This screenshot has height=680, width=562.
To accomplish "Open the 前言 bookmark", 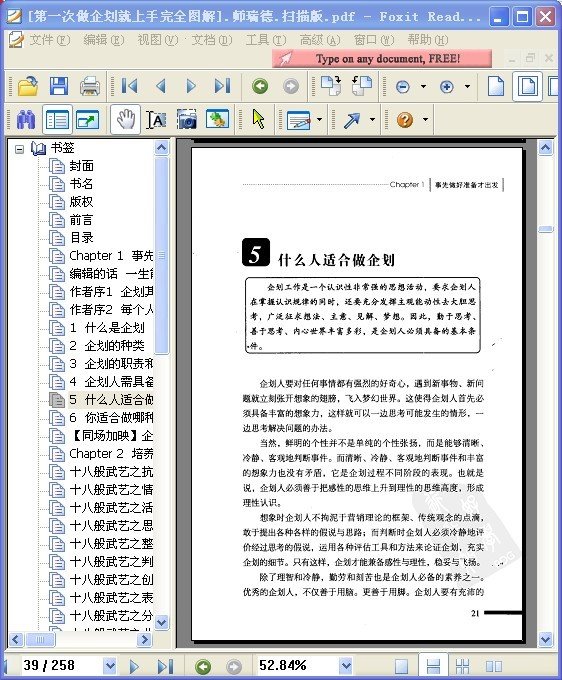I will 82,220.
